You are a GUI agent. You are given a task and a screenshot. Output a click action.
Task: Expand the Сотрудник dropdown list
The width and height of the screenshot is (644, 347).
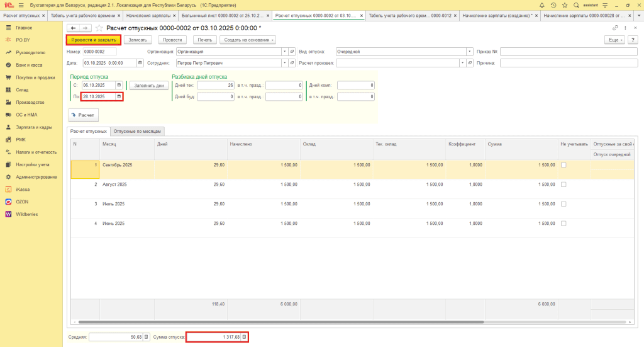click(284, 63)
